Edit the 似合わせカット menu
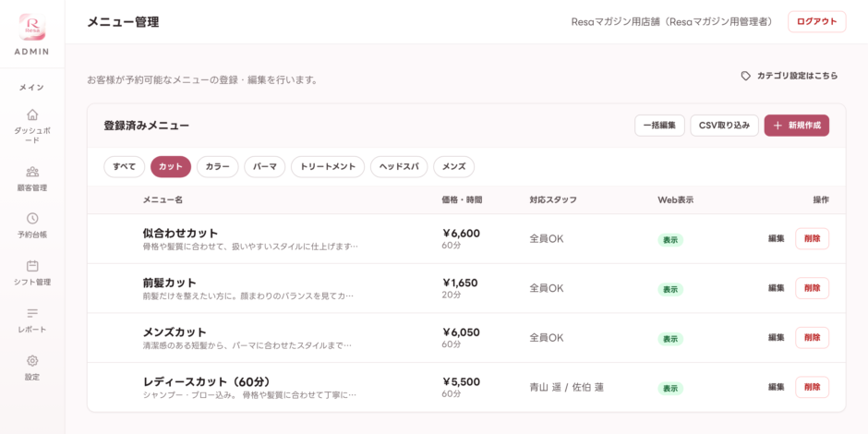The image size is (868, 434). [776, 238]
